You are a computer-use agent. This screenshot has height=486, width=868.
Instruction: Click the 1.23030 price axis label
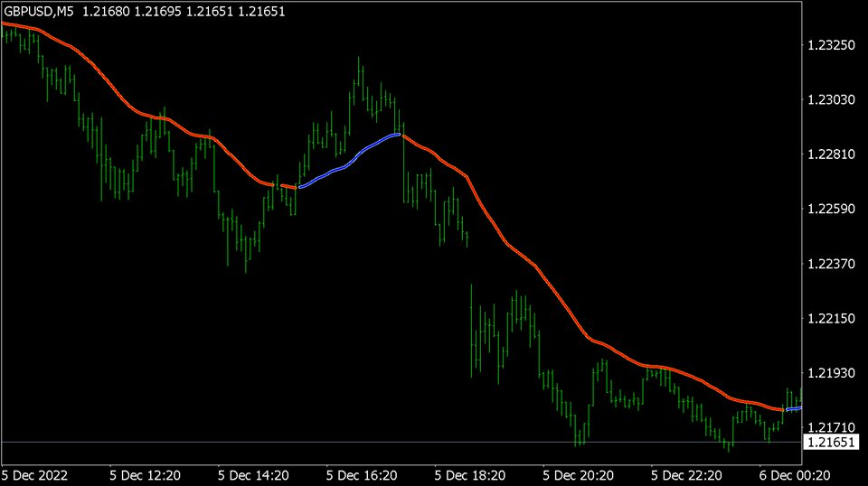(x=831, y=100)
